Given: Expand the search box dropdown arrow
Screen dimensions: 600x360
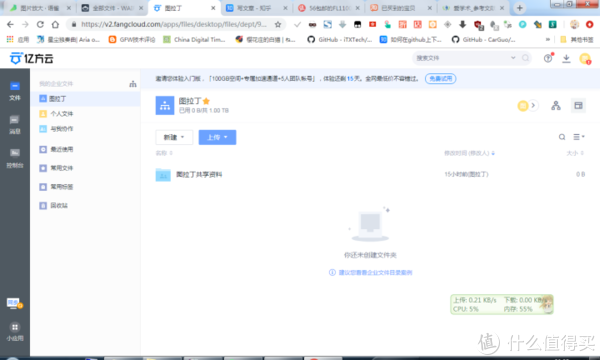Looking at the screenshot, I should click(513, 58).
